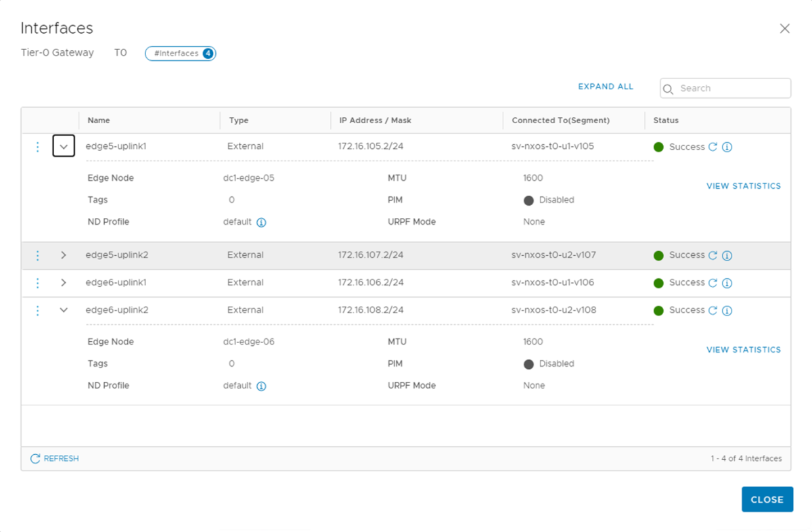Viewport: 812px width, 532px height.
Task: Open info tooltip for edge5-uplink2 status
Action: tap(727, 255)
